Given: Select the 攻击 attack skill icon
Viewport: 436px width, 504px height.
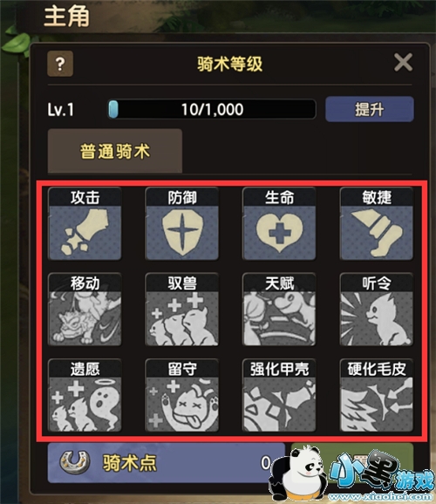Looking at the screenshot, I should (85, 224).
